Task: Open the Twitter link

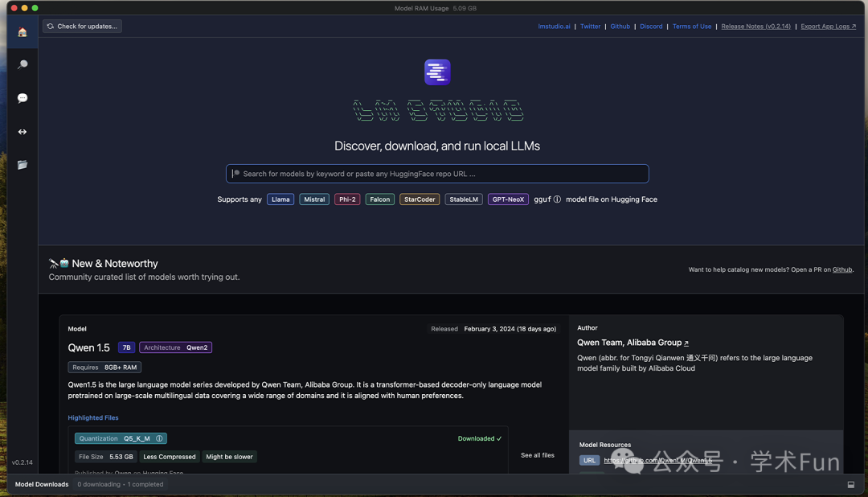Action: pos(590,26)
